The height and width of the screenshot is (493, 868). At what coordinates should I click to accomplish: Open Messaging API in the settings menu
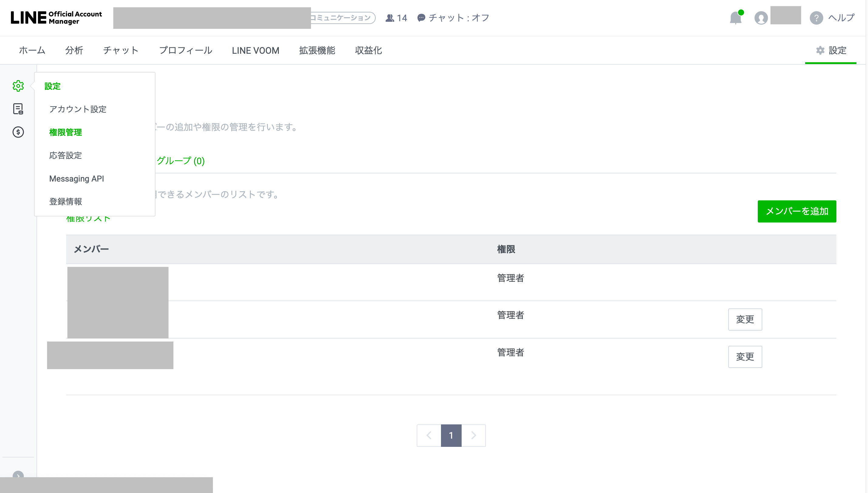click(77, 178)
